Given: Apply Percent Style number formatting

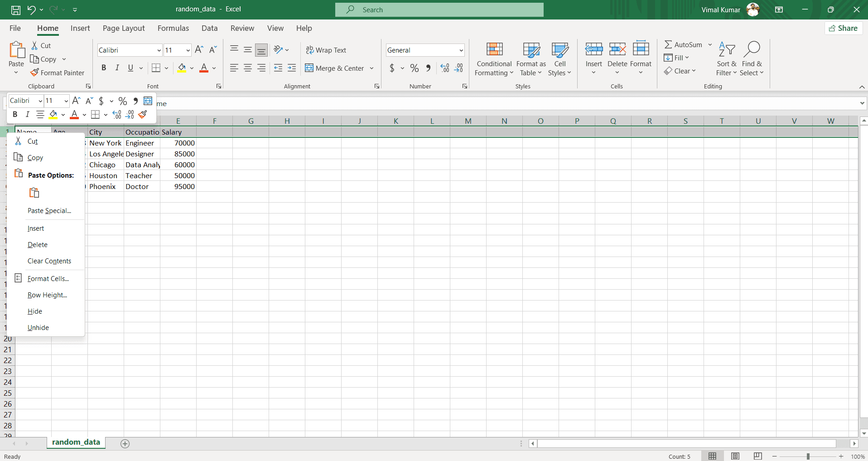Looking at the screenshot, I should [x=415, y=68].
